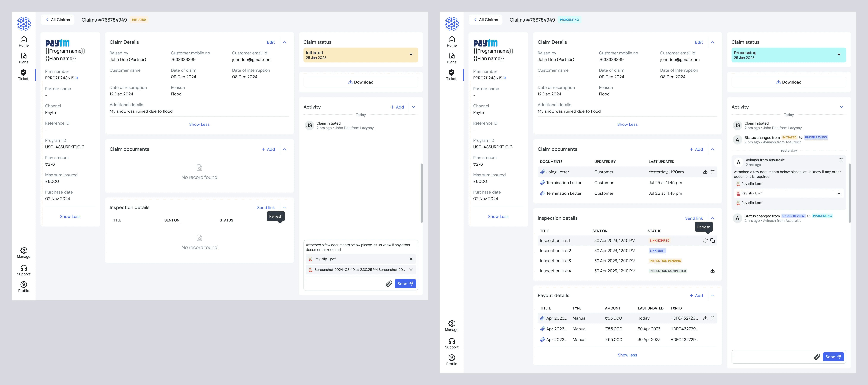Open Manage settings in the Processing screen sidebar

452,326
